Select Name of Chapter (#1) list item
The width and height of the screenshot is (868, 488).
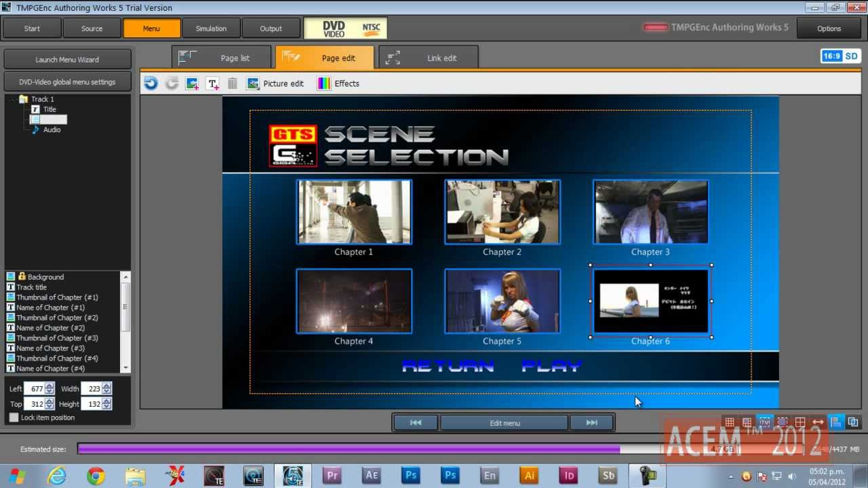point(50,307)
